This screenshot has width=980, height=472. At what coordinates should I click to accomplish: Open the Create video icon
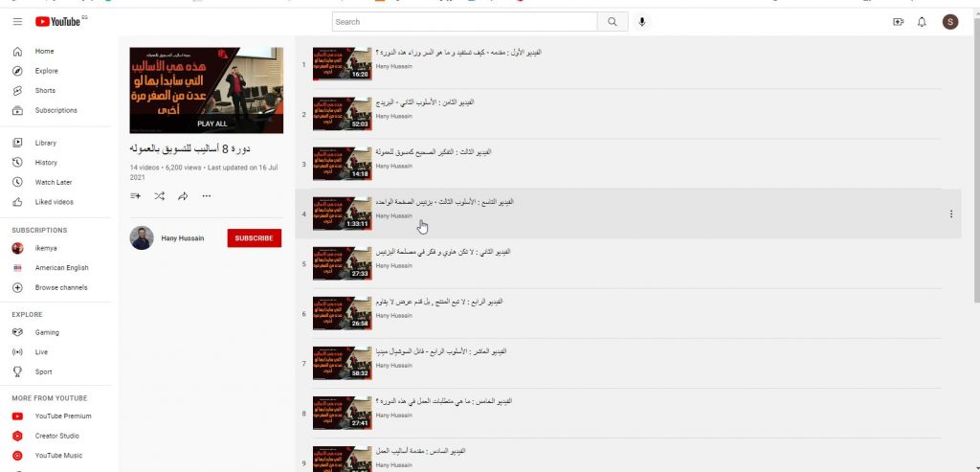click(x=898, y=22)
